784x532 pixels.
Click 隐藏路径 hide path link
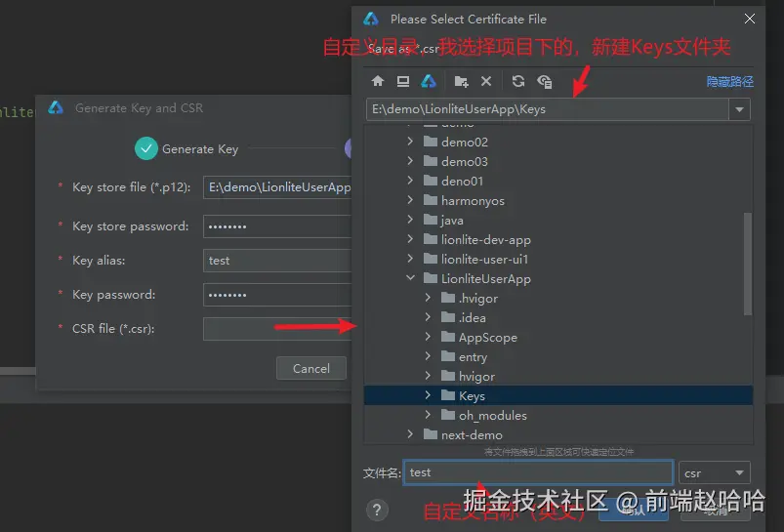[x=730, y=81]
